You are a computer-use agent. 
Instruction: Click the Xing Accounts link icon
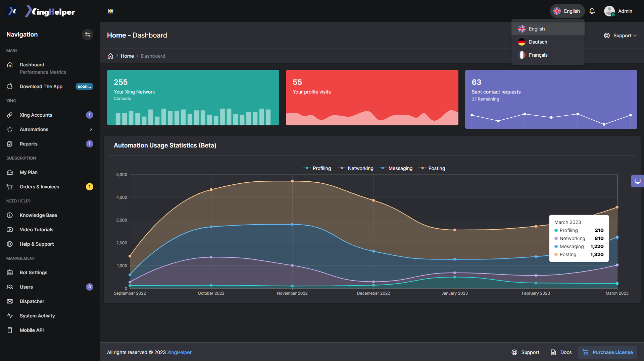pyautogui.click(x=10, y=115)
